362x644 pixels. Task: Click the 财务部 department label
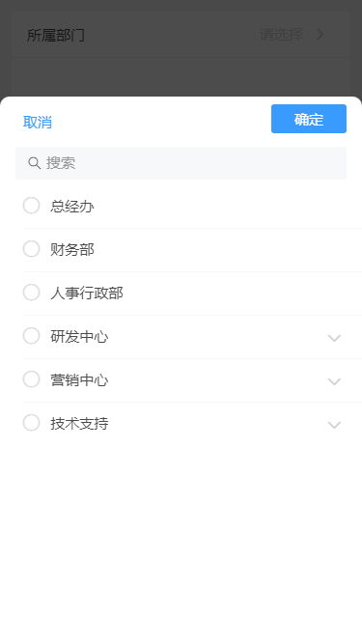(x=72, y=250)
